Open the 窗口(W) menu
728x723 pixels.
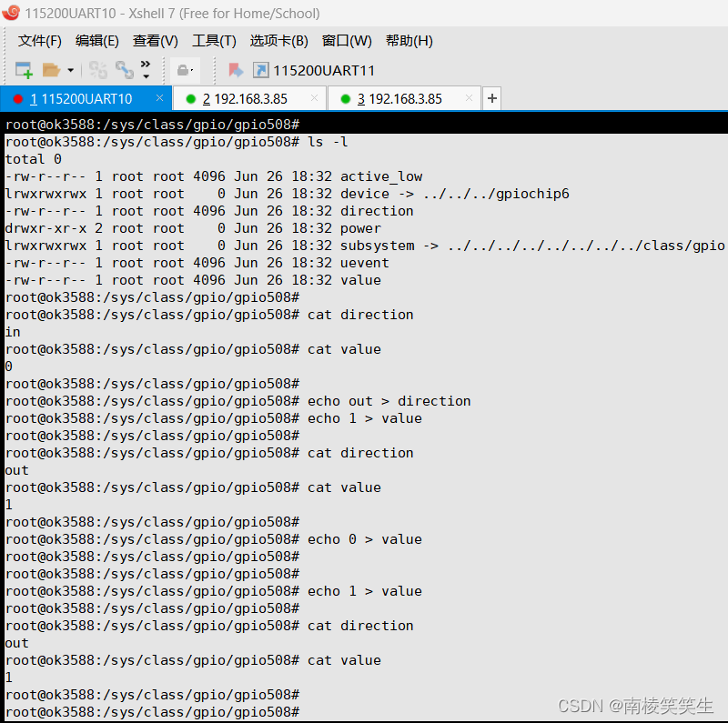tap(347, 41)
